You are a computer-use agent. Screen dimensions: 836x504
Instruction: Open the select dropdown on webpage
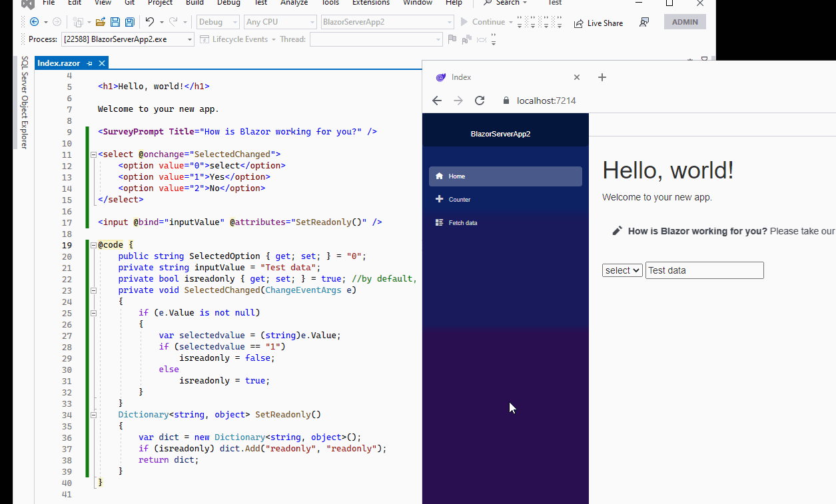[x=622, y=270]
